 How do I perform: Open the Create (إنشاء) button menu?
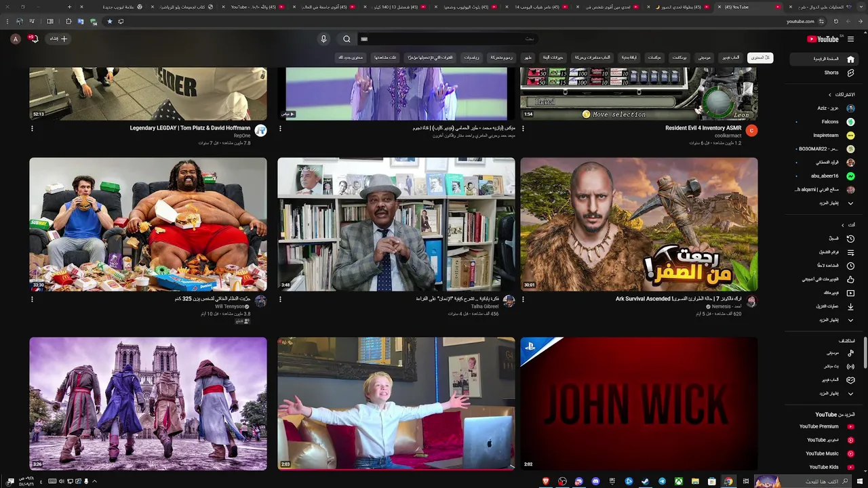click(x=59, y=39)
